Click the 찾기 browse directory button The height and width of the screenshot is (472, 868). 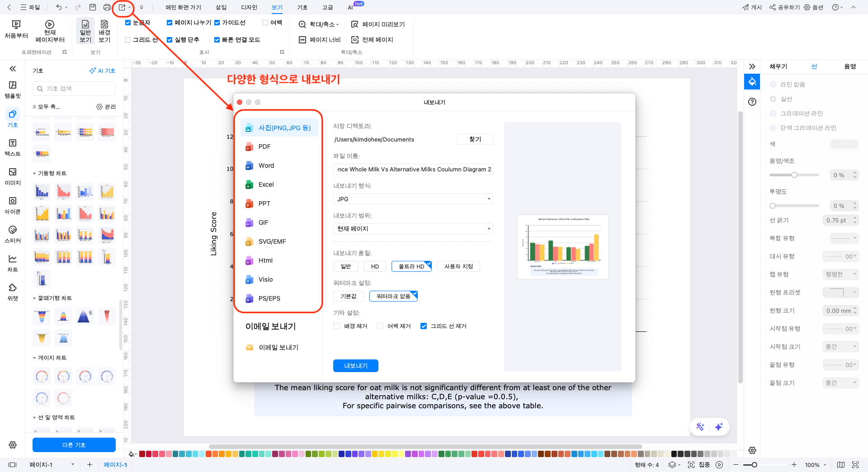coord(475,139)
